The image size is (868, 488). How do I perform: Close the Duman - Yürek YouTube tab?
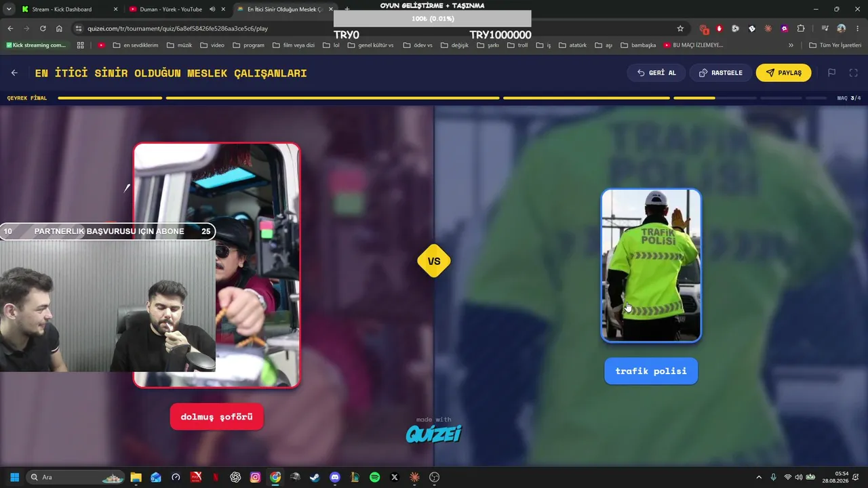pyautogui.click(x=223, y=9)
